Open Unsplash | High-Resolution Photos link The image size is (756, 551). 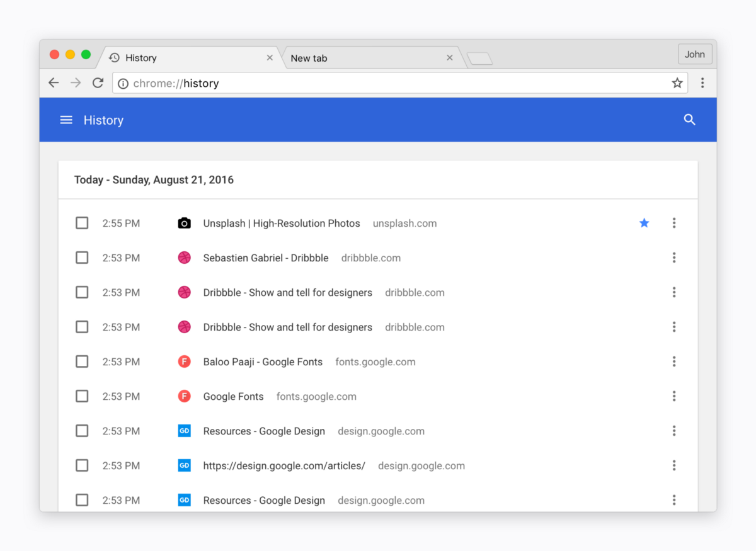coord(282,224)
